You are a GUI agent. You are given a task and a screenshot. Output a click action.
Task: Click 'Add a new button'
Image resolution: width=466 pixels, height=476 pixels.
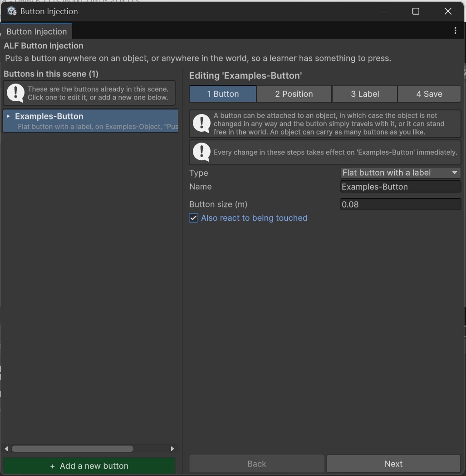[89, 466]
